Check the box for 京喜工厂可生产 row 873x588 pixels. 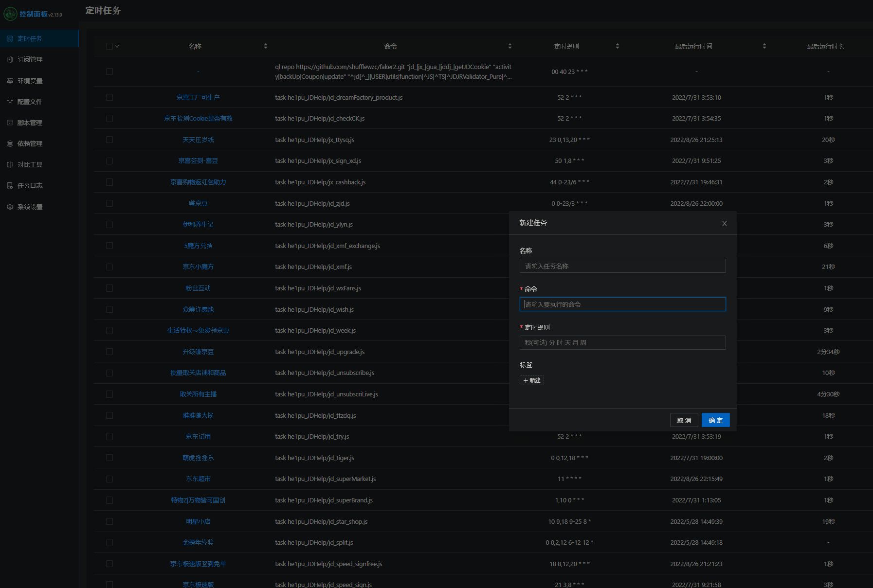[109, 97]
